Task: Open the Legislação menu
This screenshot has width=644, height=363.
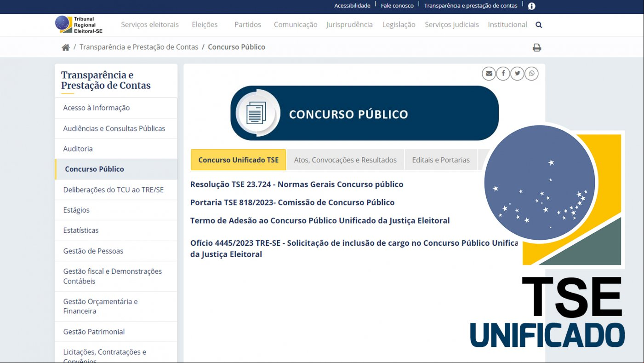Action: click(399, 25)
